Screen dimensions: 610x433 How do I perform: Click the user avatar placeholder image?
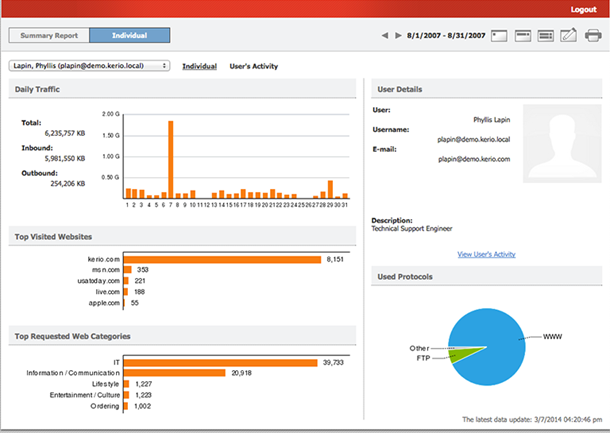click(562, 143)
